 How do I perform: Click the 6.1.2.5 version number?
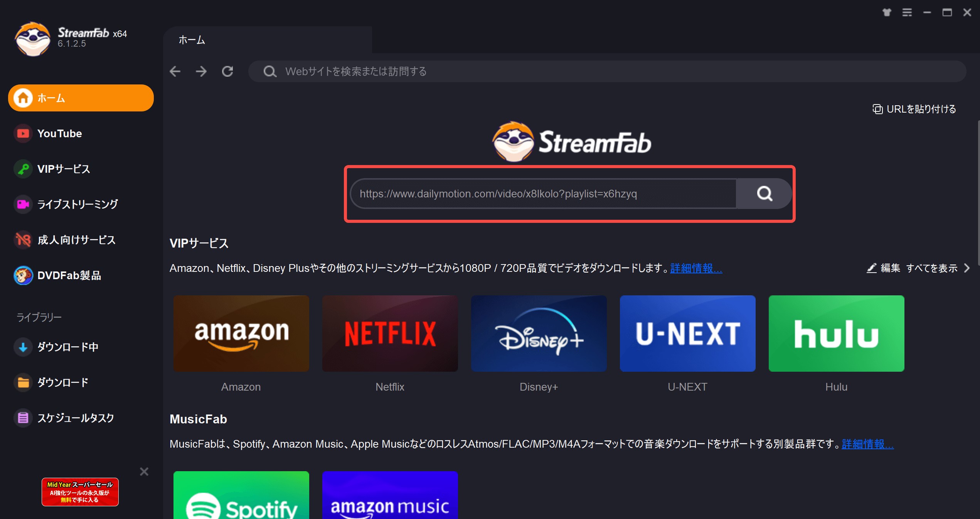pos(72,44)
